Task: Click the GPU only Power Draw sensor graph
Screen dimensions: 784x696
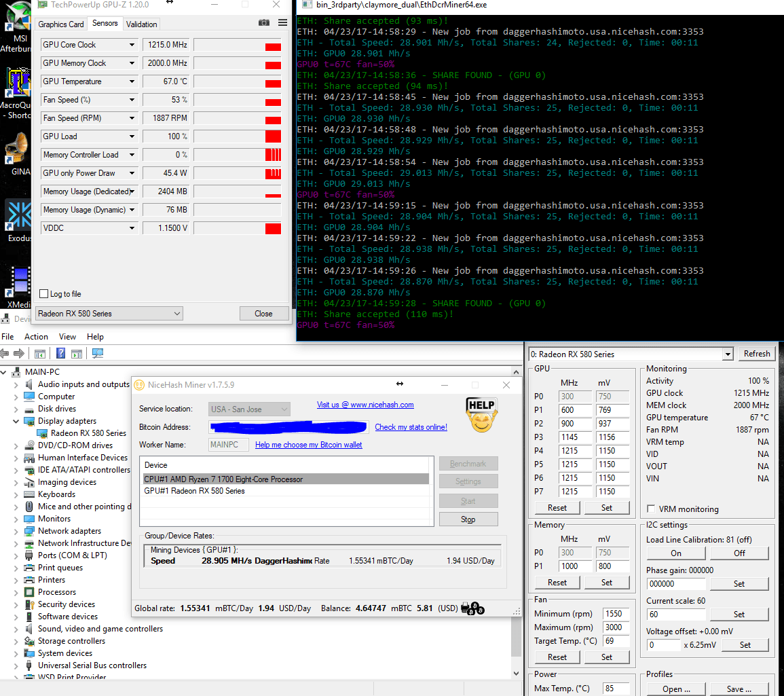Action: [238, 173]
